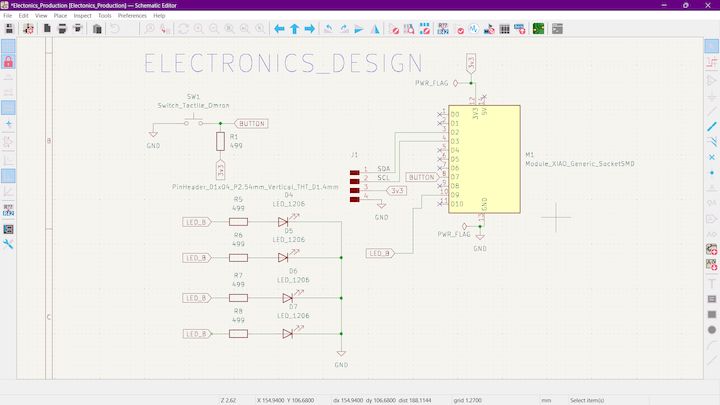Screen dimensions: 720x405
Task: Open the View menu
Action: coord(41,16)
